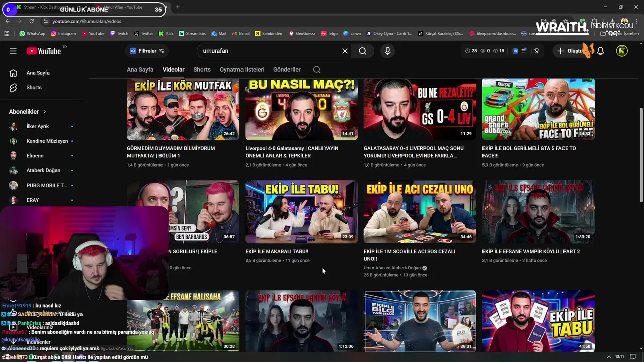This screenshot has height=362, width=644.
Task: Click the trophy icon in the header
Action: pyautogui.click(x=537, y=51)
